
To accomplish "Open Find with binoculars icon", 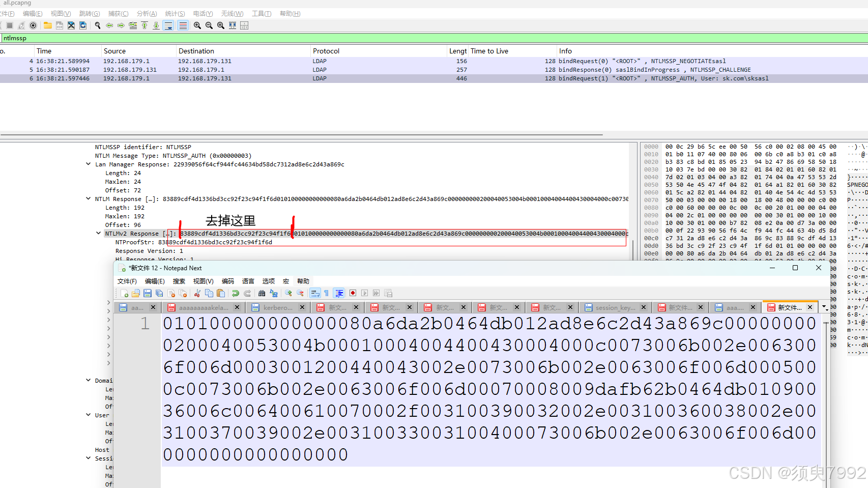I will pyautogui.click(x=262, y=293).
